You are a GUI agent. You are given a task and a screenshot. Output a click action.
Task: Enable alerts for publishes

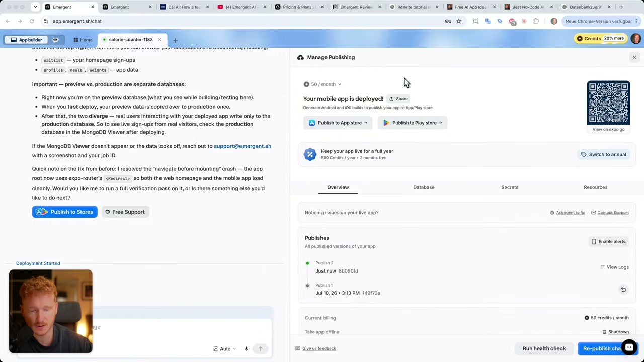pyautogui.click(x=608, y=242)
